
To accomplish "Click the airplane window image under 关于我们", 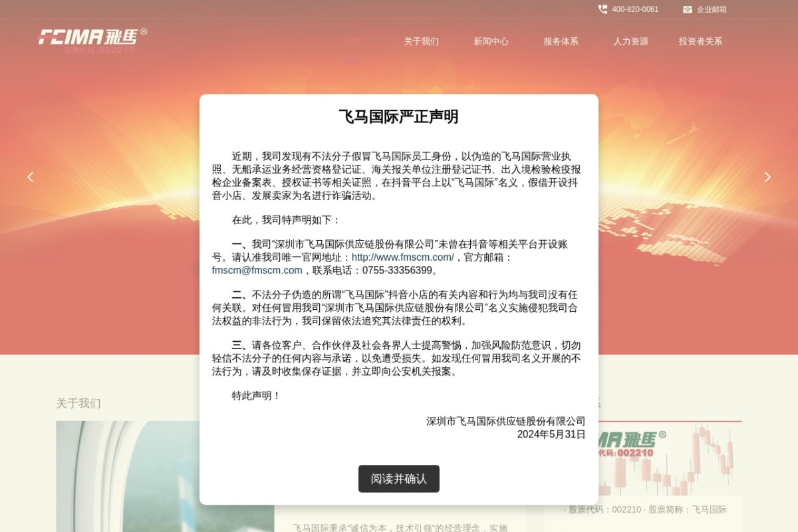I will pos(165,476).
